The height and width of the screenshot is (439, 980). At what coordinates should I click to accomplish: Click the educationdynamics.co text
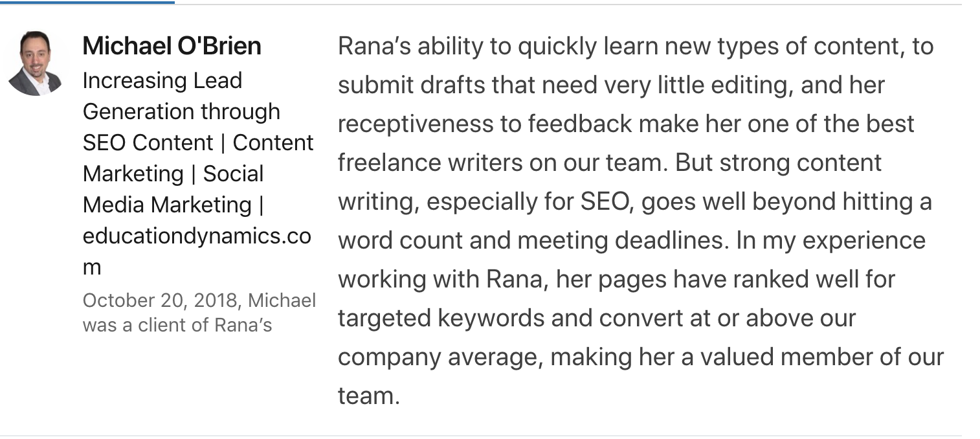(197, 236)
